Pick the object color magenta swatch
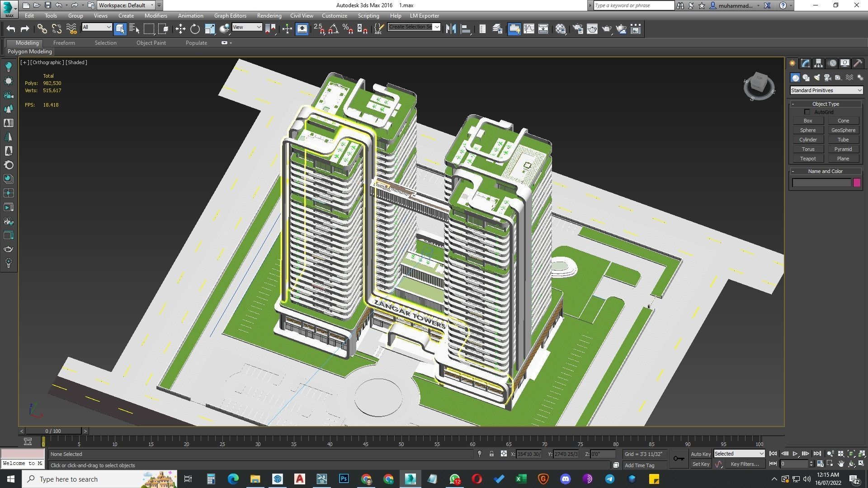 pos(857,183)
